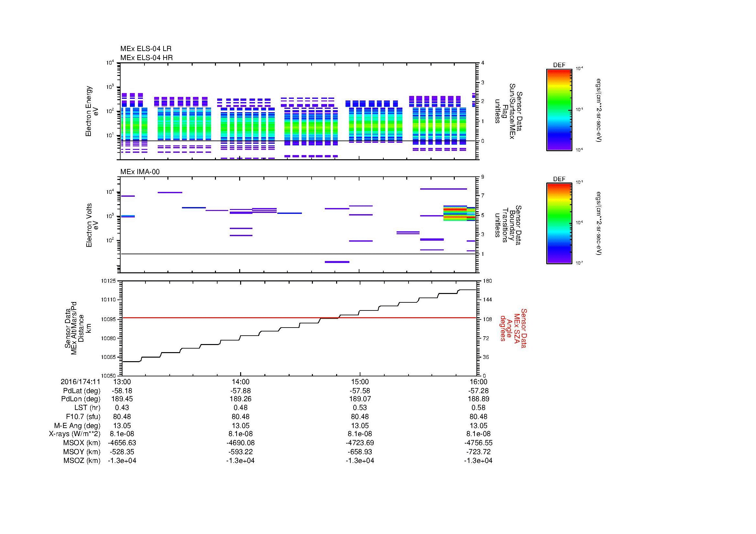
Task: Click the PdLon value 188.89
Action: (x=478, y=399)
